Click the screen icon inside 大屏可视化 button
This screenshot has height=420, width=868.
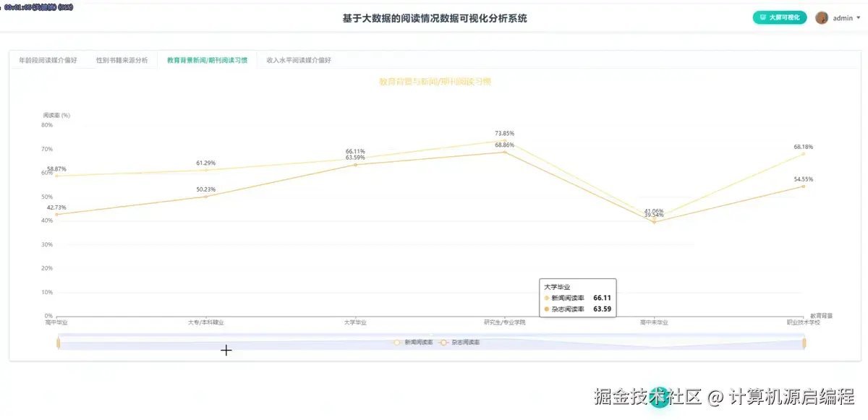762,17
